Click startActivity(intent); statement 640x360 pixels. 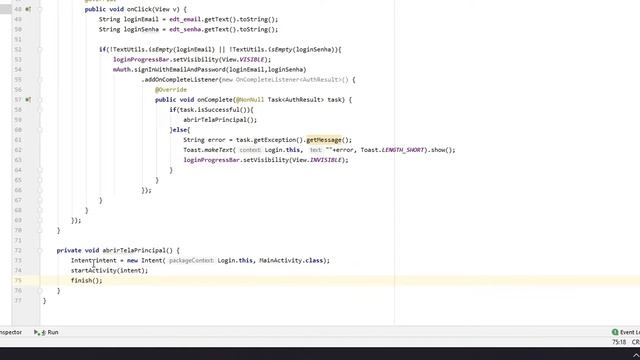(x=109, y=271)
